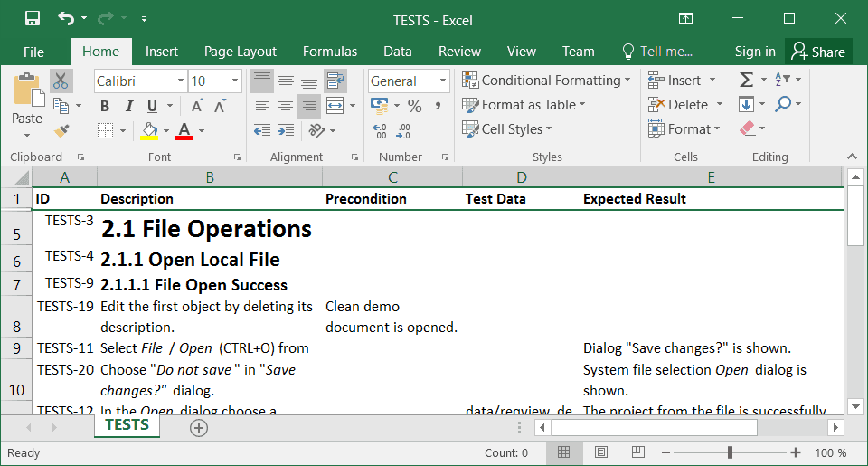The image size is (868, 466).
Task: Click the Increase Indent icon
Action: (286, 130)
